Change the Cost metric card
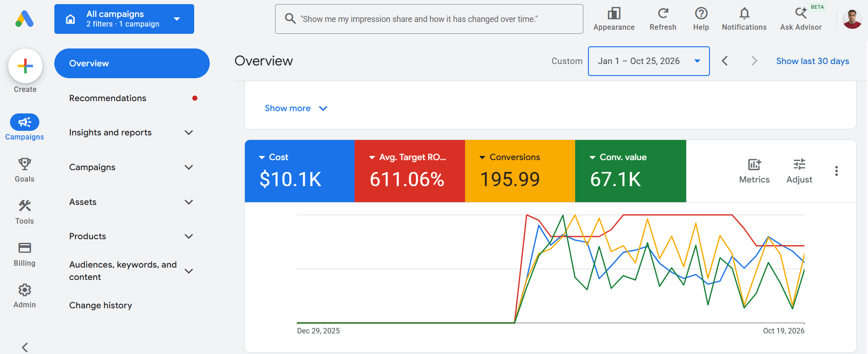The width and height of the screenshot is (868, 354). click(x=300, y=171)
